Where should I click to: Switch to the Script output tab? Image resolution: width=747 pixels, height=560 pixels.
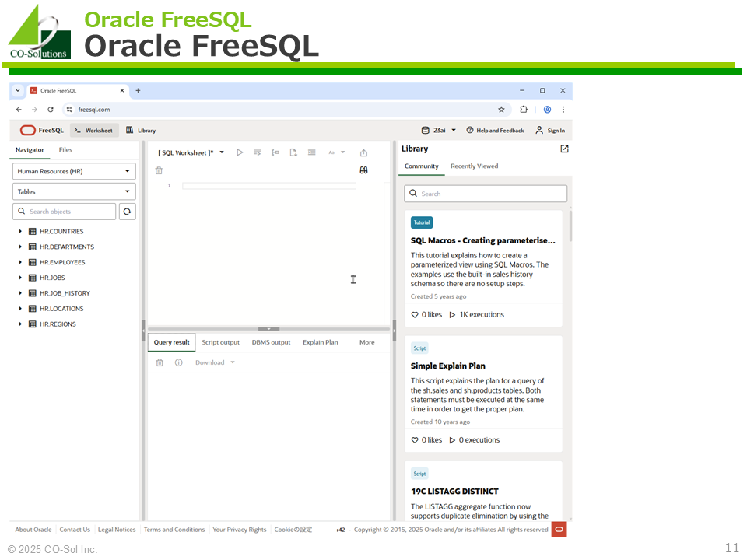[220, 342]
